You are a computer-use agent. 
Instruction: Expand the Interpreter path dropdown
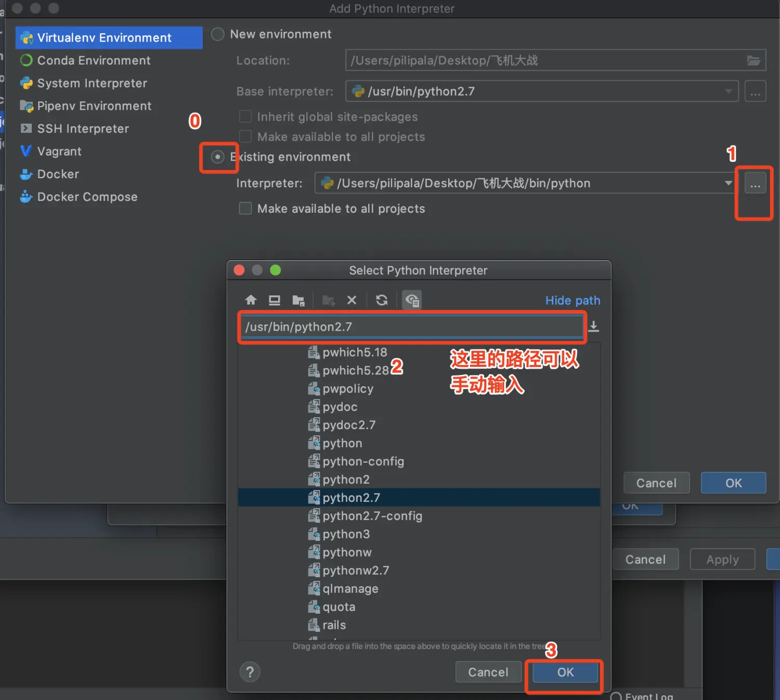(728, 183)
